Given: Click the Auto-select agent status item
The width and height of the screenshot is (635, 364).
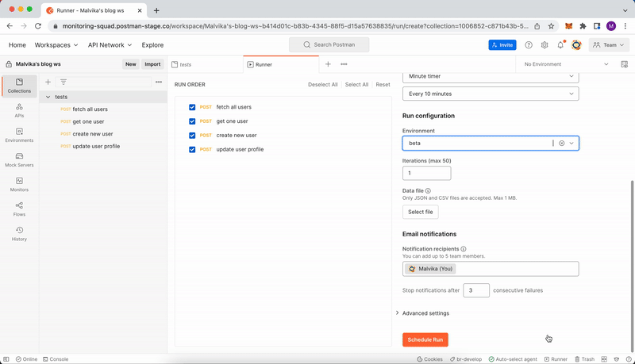Looking at the screenshot, I should (513, 359).
